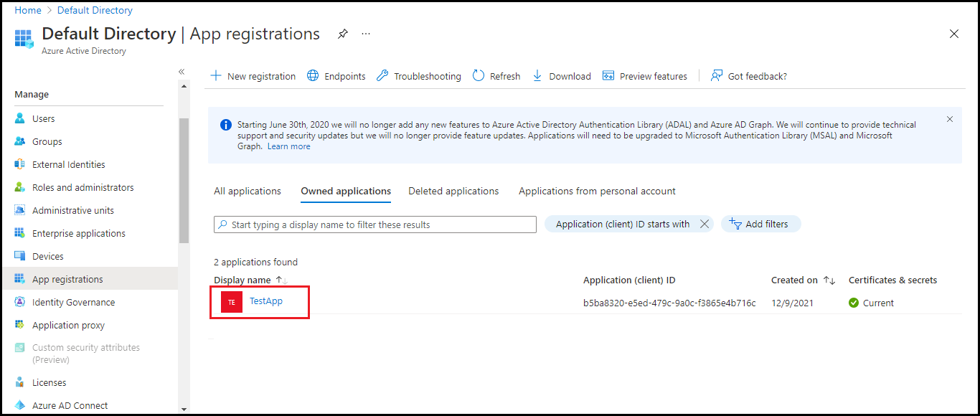The image size is (980, 416).
Task: Click the Got feedback icon
Action: click(x=716, y=75)
